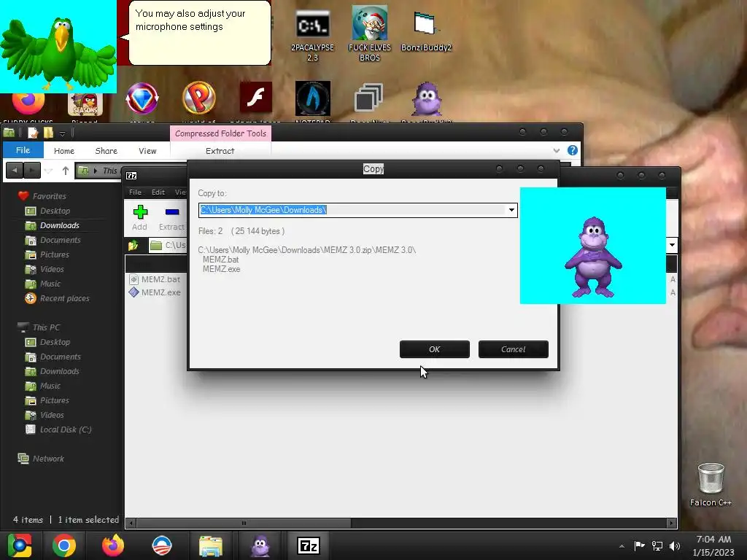Open Pictures under This PC
Screen dimensions: 747x560
tap(47, 400)
